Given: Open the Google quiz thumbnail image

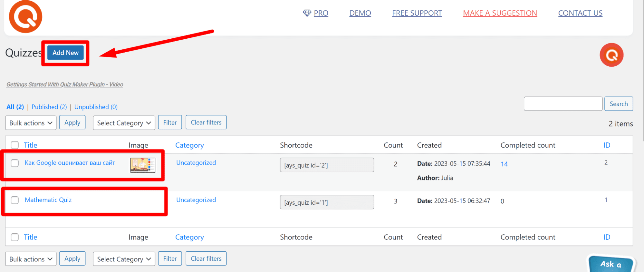Looking at the screenshot, I should pyautogui.click(x=142, y=165).
